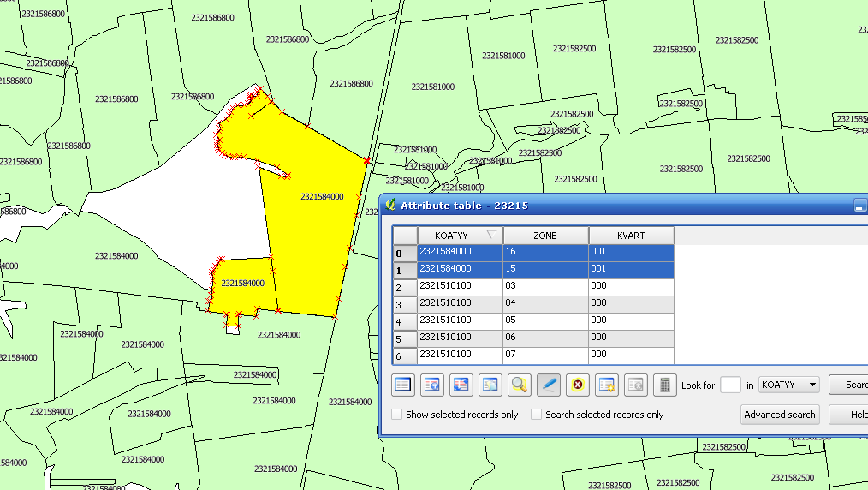Image resolution: width=868 pixels, height=490 pixels.
Task: Click the KVART column header
Action: point(631,236)
